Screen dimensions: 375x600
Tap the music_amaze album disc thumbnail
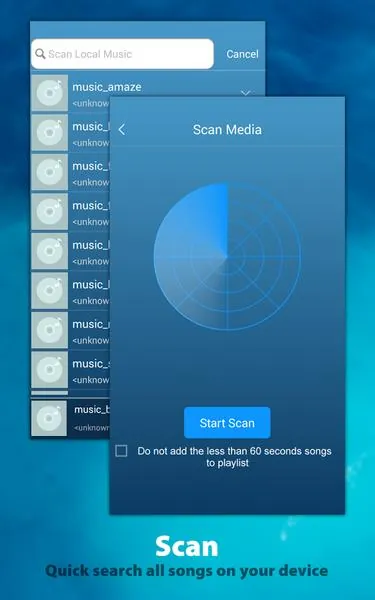pyautogui.click(x=50, y=93)
